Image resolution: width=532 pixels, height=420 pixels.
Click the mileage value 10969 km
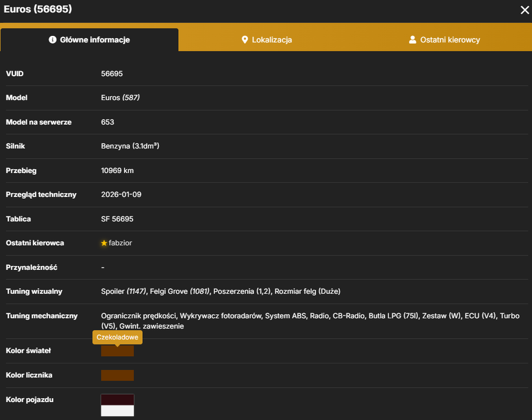tap(118, 171)
